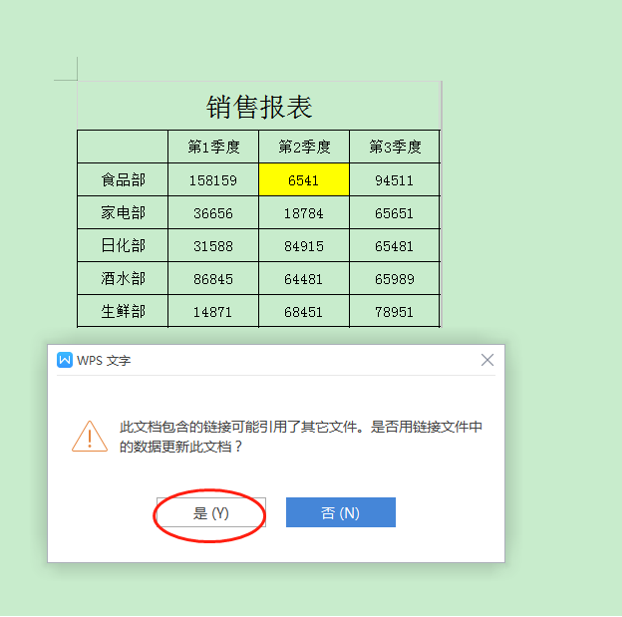
Task: Select the cell with value 36656
Action: 213,213
